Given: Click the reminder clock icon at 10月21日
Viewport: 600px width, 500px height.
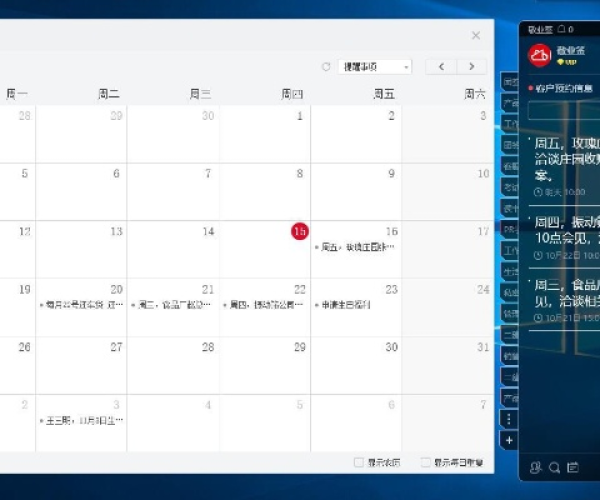Looking at the screenshot, I should 538,318.
